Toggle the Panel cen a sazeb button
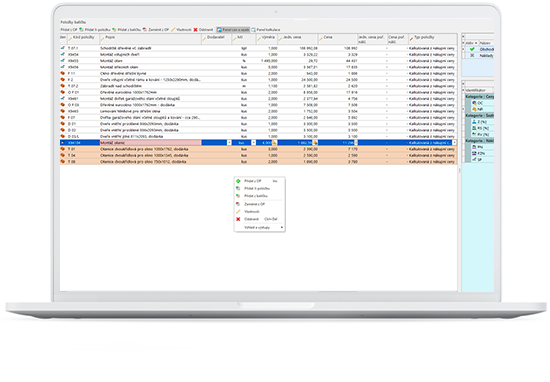Screen dimensions: 550x382 tap(233, 30)
